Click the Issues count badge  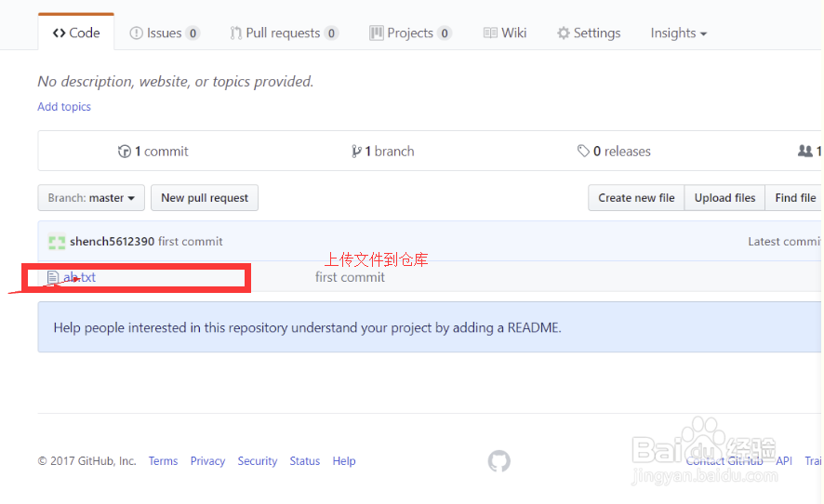193,33
